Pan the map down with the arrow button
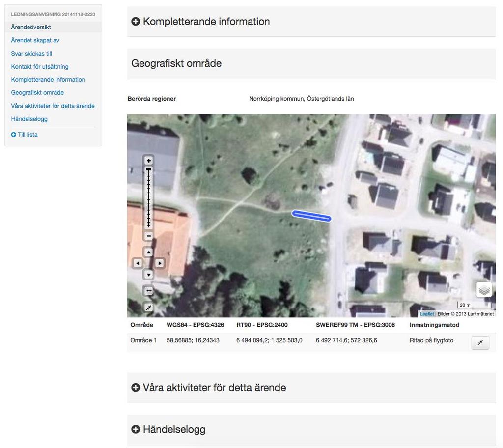The width and height of the screenshot is (503, 448). pyautogui.click(x=148, y=275)
